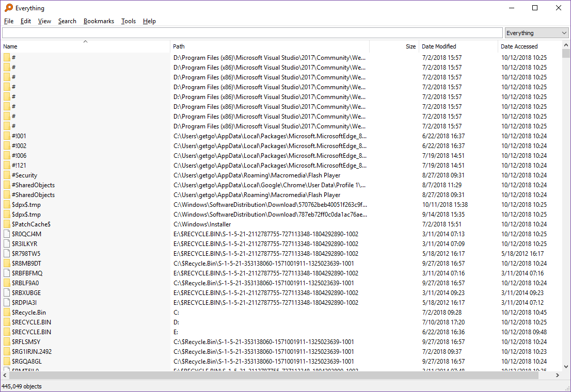Click Date Modified 7/10/2018 17:20 cell
This screenshot has height=392, width=571.
coord(443,322)
